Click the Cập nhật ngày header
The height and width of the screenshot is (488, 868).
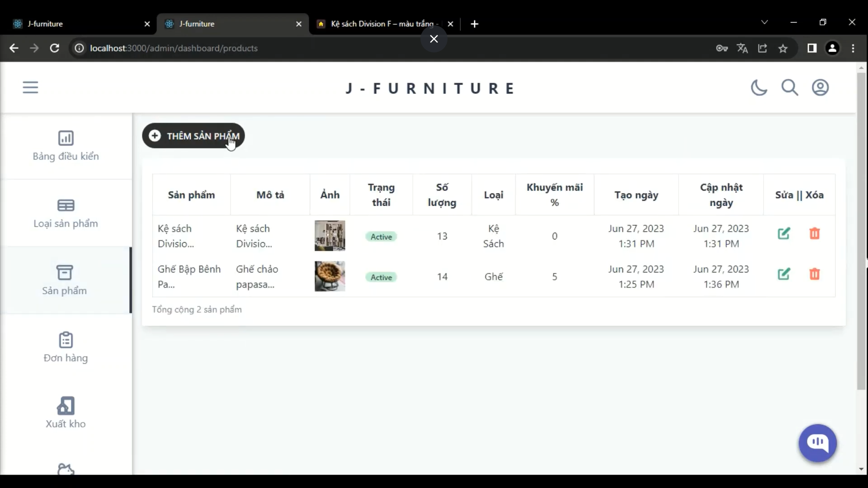721,195
